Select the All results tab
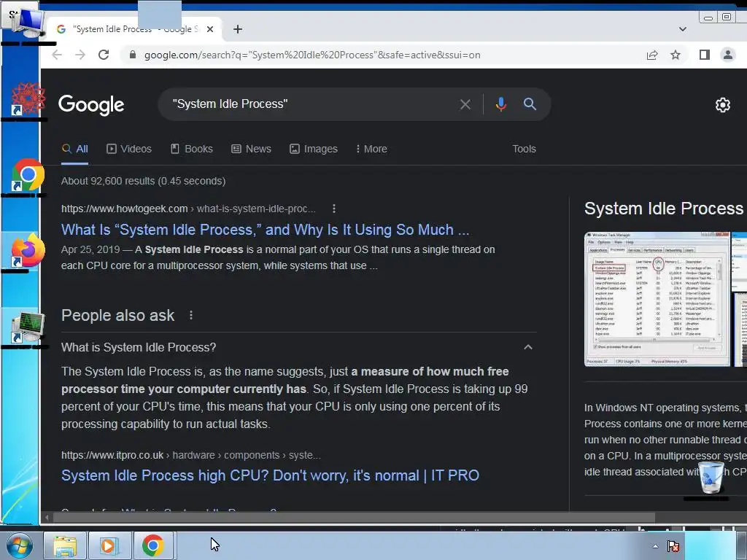The image size is (747, 560). (75, 149)
